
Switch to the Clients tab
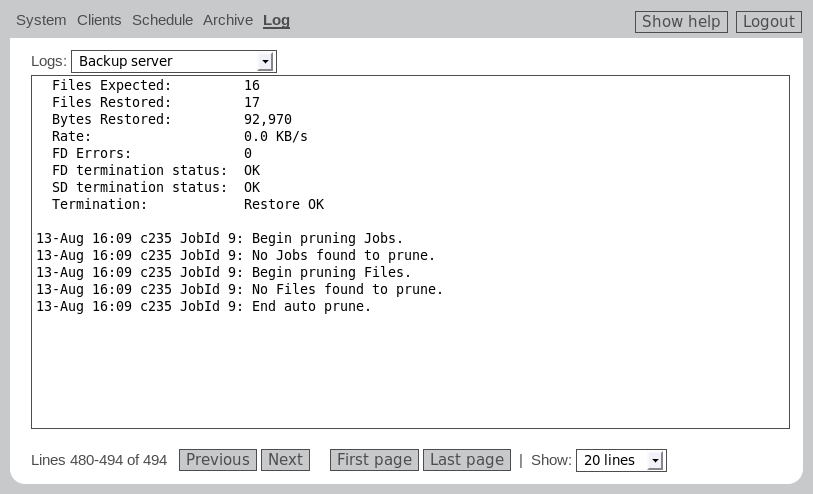point(99,20)
